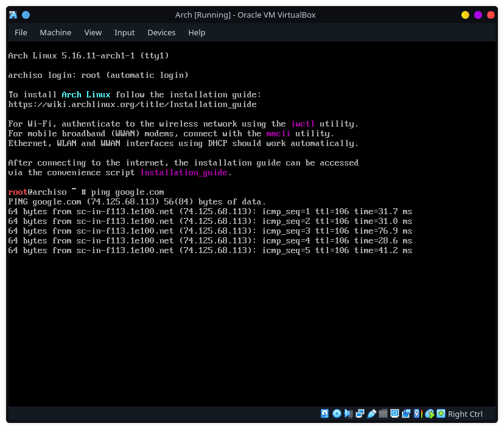Open the File menu
Viewport: 504px width, 429px height.
tap(21, 32)
